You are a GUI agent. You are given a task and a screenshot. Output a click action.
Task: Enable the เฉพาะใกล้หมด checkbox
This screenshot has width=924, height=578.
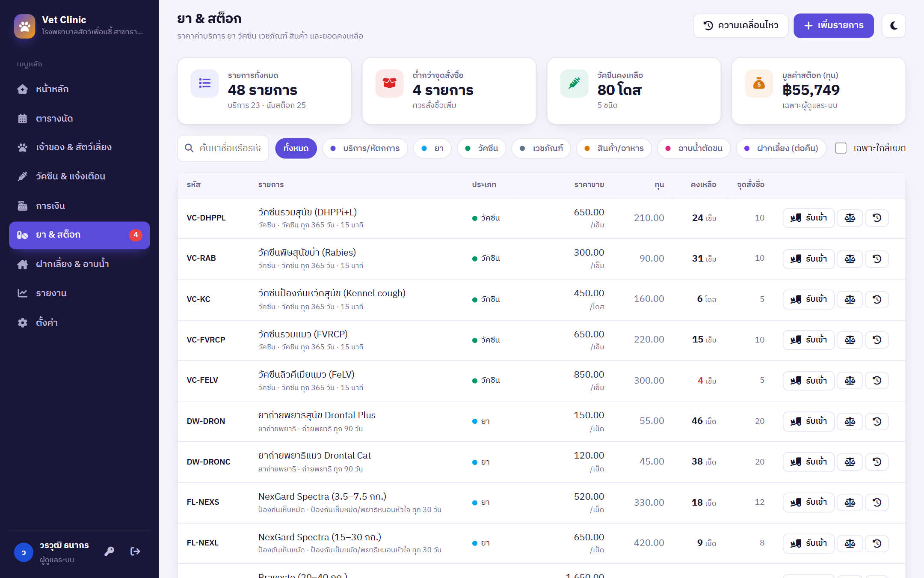coord(841,148)
